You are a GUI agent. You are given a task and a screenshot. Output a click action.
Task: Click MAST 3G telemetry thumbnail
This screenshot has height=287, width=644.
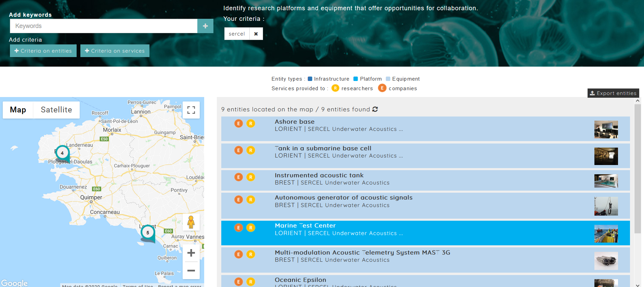(x=606, y=261)
